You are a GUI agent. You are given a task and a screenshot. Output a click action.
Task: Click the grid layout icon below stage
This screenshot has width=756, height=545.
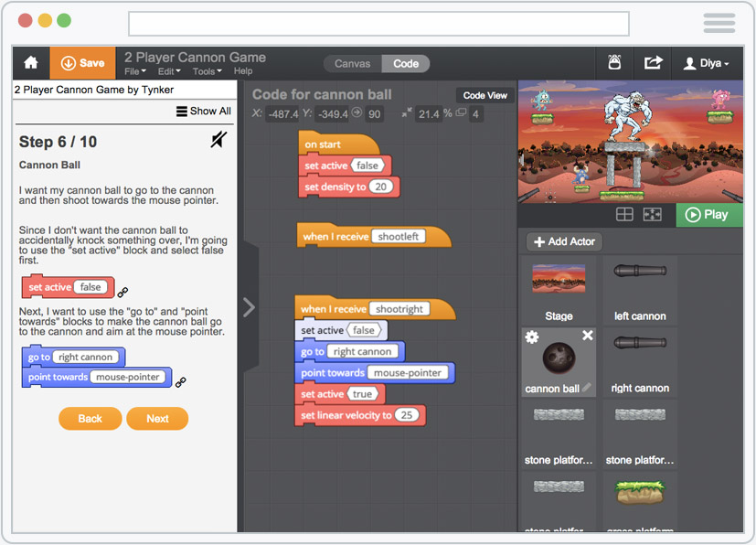tap(624, 215)
